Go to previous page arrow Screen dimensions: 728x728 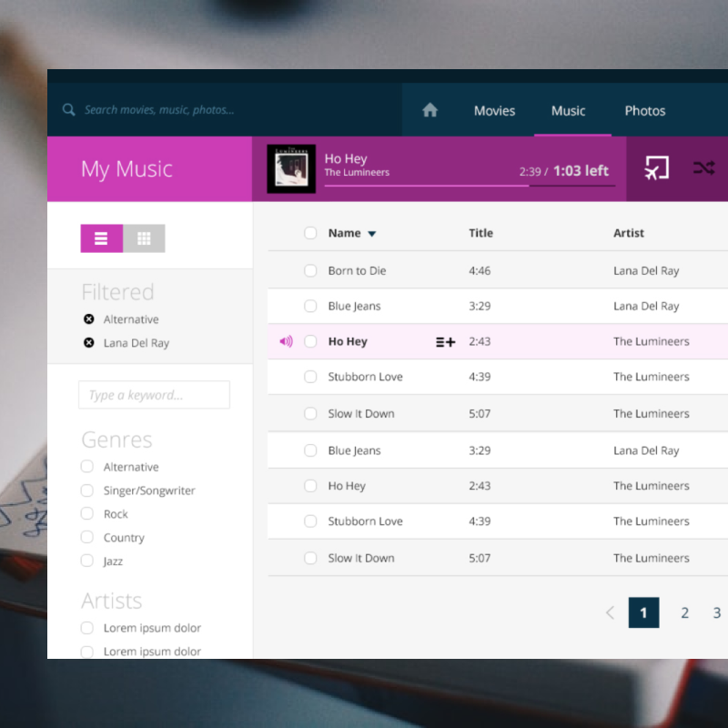click(x=610, y=612)
